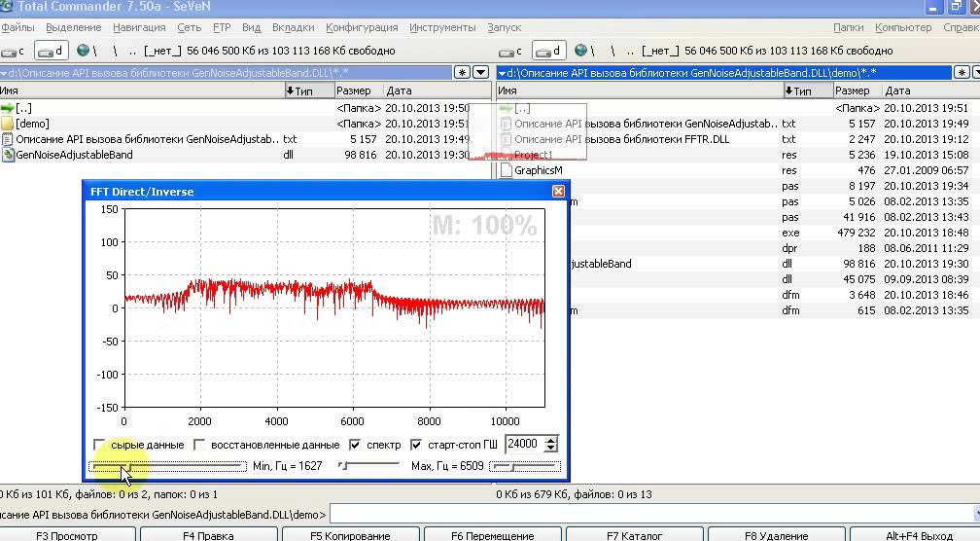
Task: Adjust the Min Гц frequency slider
Action: click(x=368, y=465)
